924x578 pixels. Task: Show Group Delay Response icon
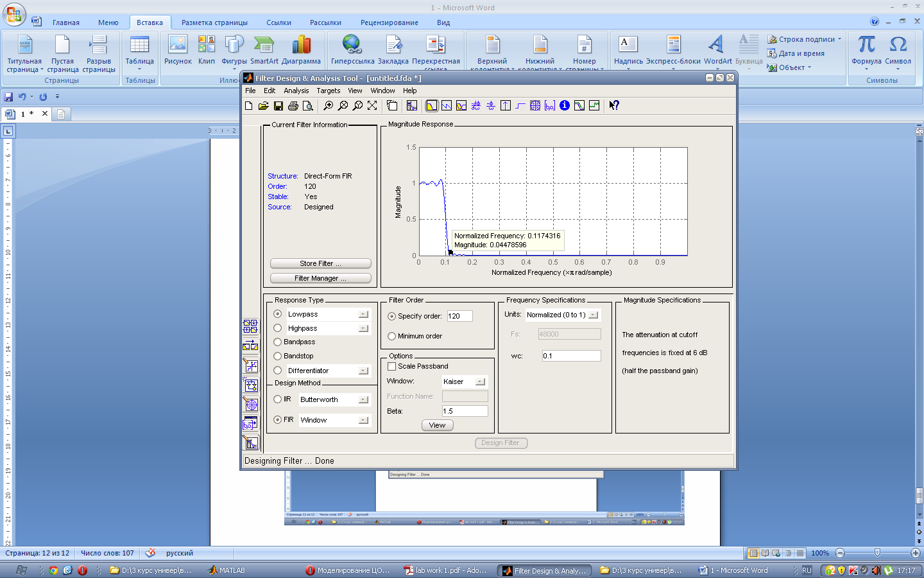coord(476,106)
